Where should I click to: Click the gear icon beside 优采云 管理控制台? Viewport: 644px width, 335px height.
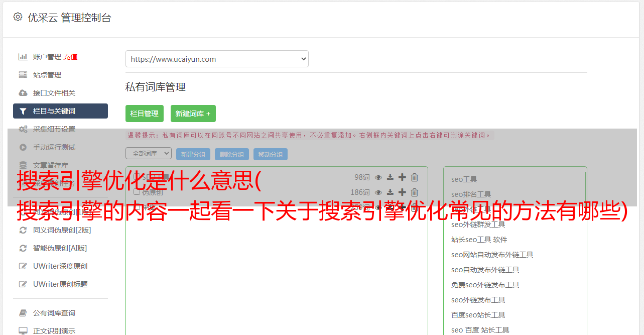pos(18,17)
